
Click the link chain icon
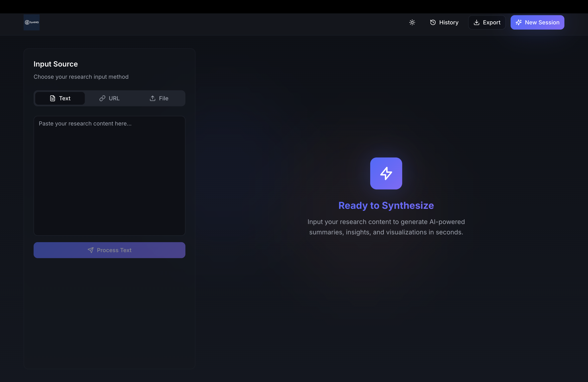[x=102, y=98]
